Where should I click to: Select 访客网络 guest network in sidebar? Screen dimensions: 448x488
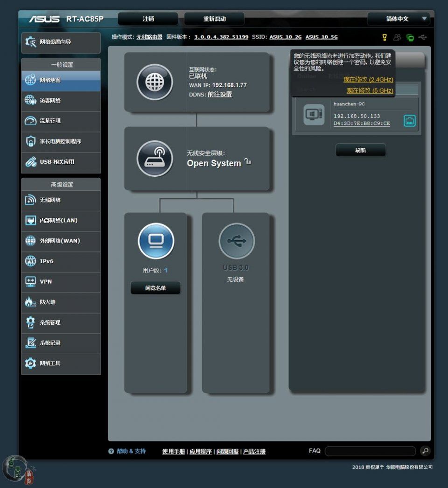(x=61, y=101)
